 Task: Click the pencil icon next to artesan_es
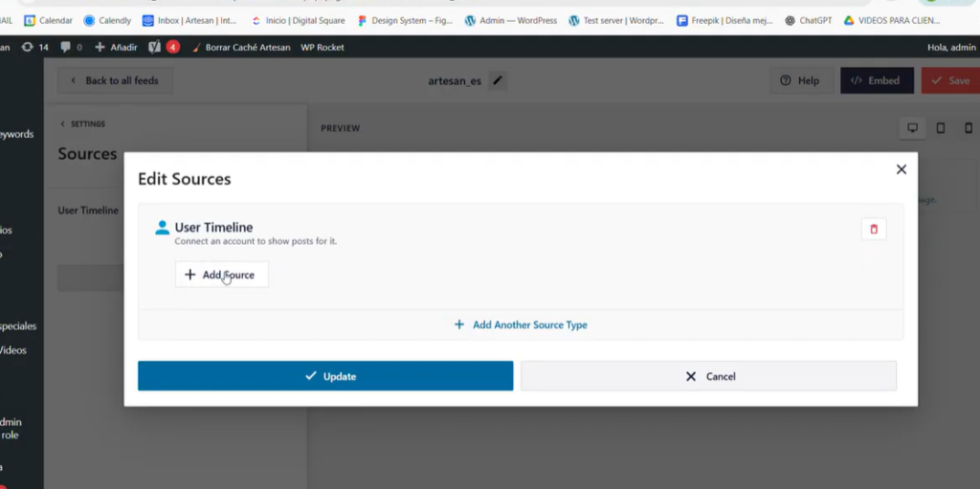point(498,81)
